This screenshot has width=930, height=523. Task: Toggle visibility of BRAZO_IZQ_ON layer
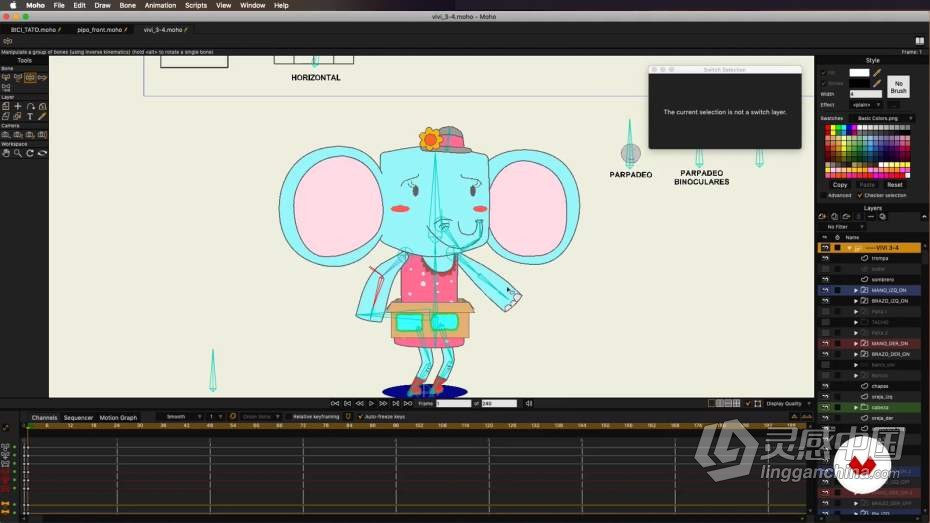tap(825, 301)
